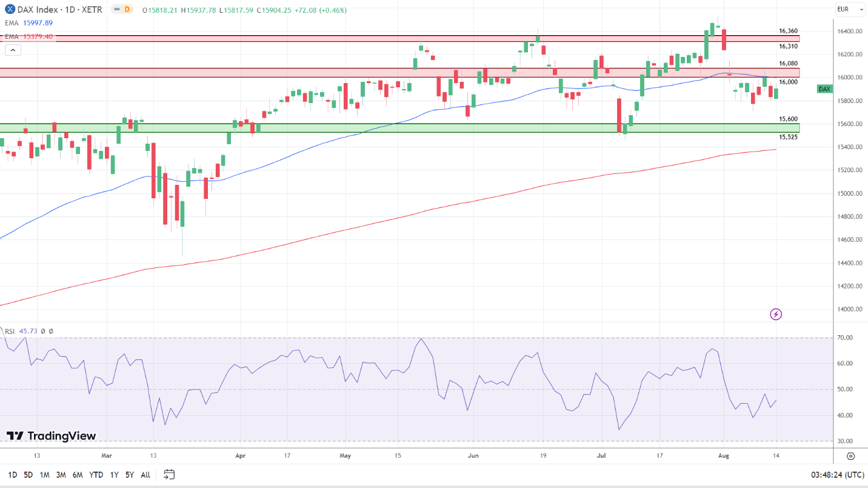Click the close price C15904.25 value
Viewport: 868px width, 488px height.
275,10
